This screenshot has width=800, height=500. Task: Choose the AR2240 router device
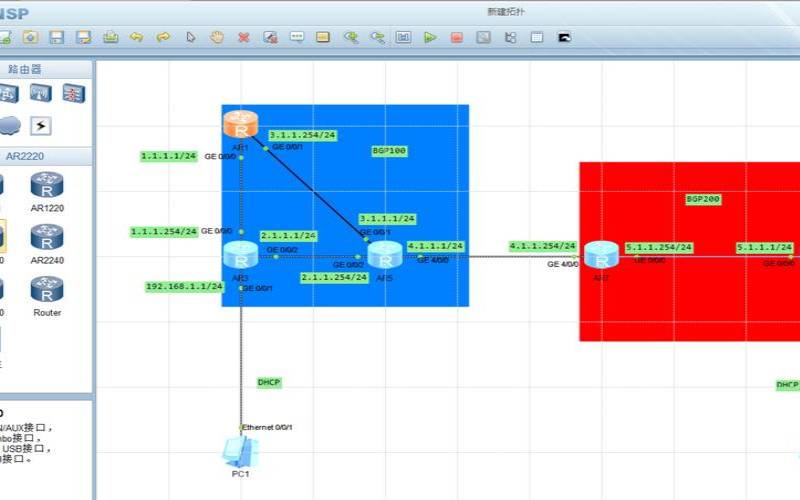[x=47, y=243]
